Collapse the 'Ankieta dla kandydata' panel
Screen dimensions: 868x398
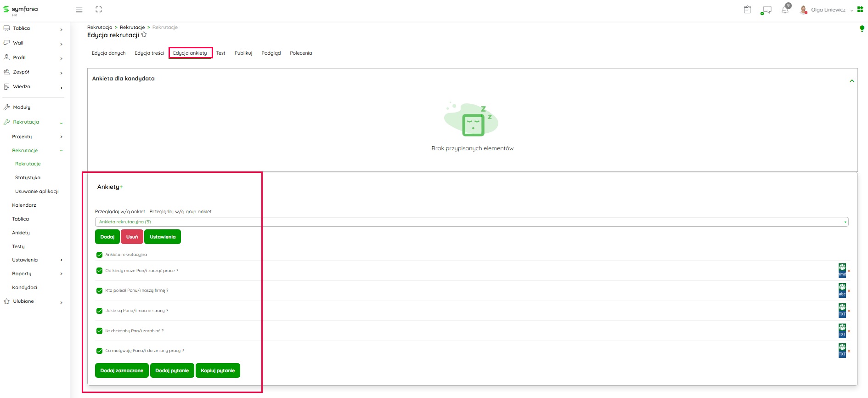[x=851, y=81]
